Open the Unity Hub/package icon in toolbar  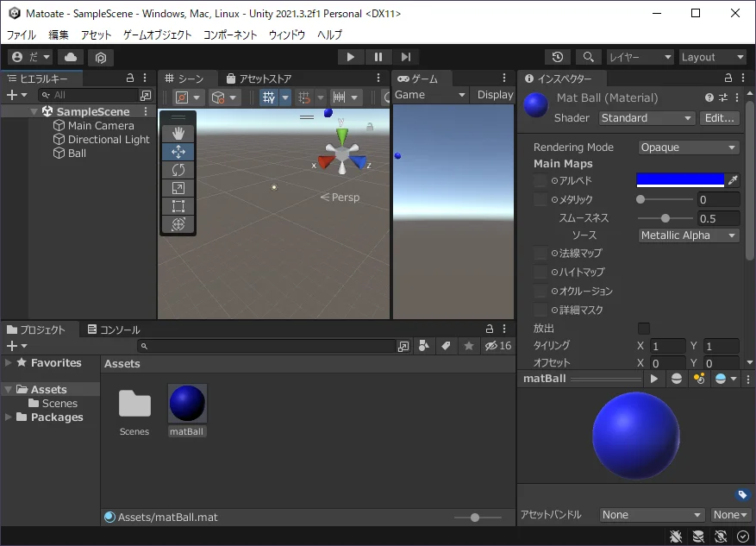[100, 58]
